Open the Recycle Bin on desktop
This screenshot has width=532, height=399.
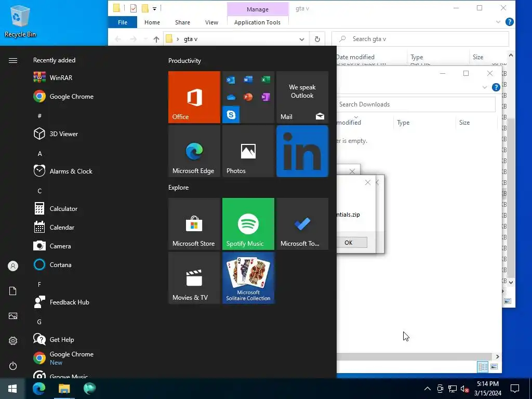click(20, 21)
